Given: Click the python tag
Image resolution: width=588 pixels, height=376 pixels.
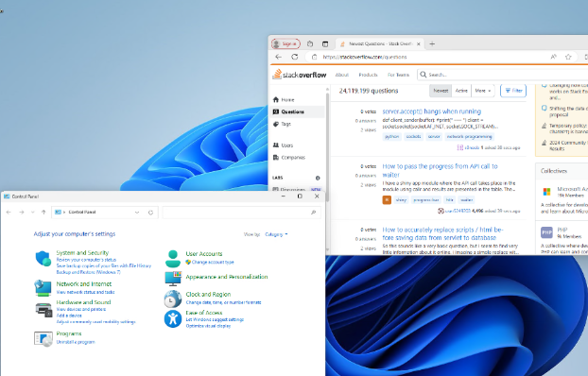Looking at the screenshot, I should click(x=392, y=136).
